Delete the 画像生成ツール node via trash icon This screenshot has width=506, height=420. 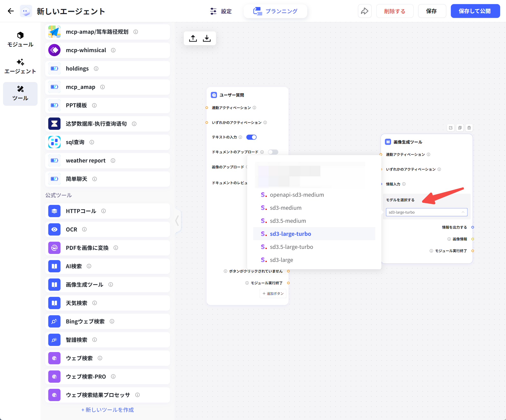pos(469,128)
